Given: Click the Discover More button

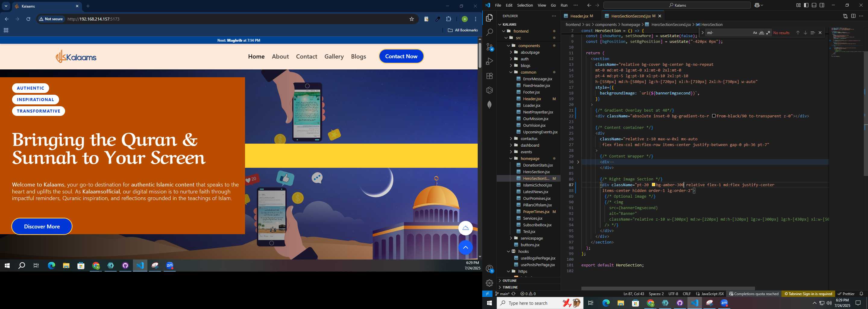Looking at the screenshot, I should [x=42, y=226].
